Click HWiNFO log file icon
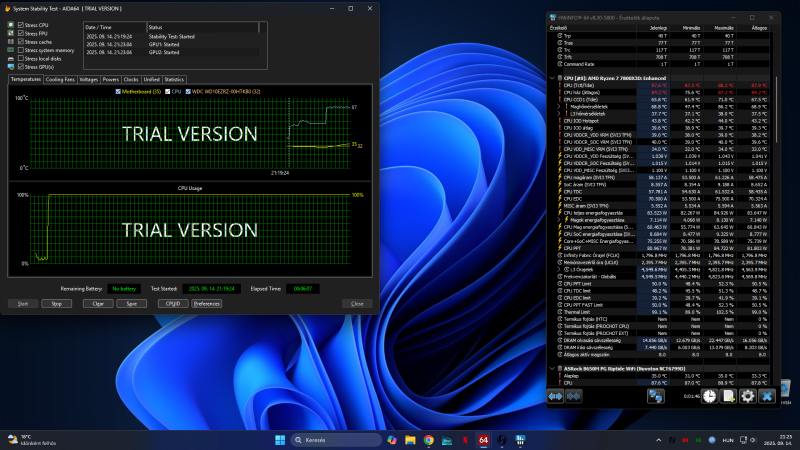The height and width of the screenshot is (450, 800). point(729,396)
